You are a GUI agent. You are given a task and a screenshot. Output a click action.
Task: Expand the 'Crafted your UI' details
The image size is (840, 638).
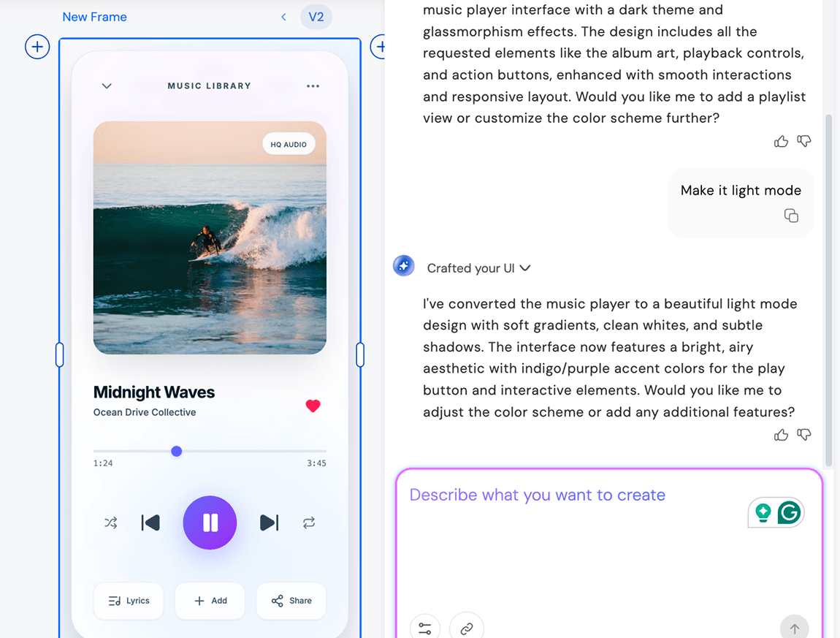pyautogui.click(x=524, y=268)
